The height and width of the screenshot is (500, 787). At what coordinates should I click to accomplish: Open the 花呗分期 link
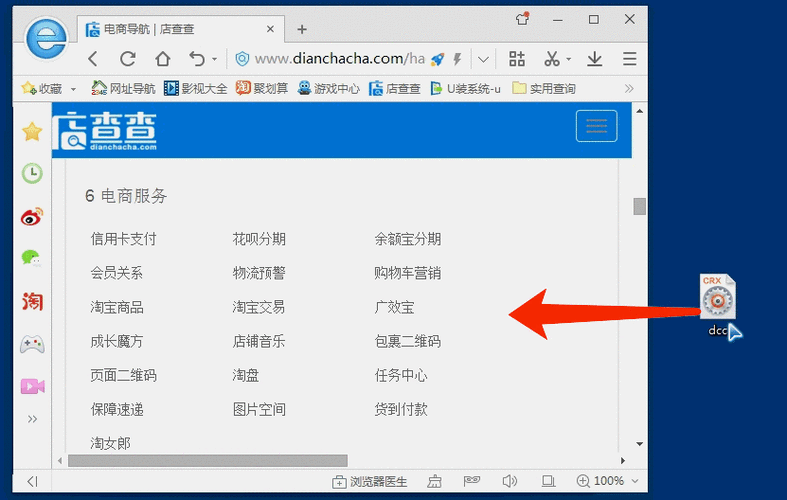(259, 239)
